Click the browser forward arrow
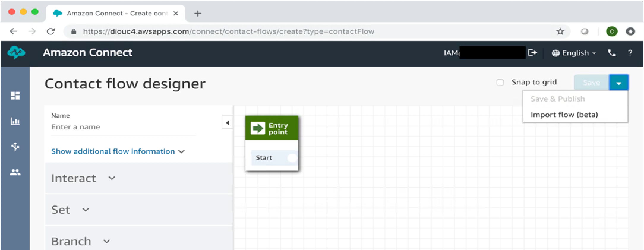Viewport: 644px width, 250px height. click(32, 31)
